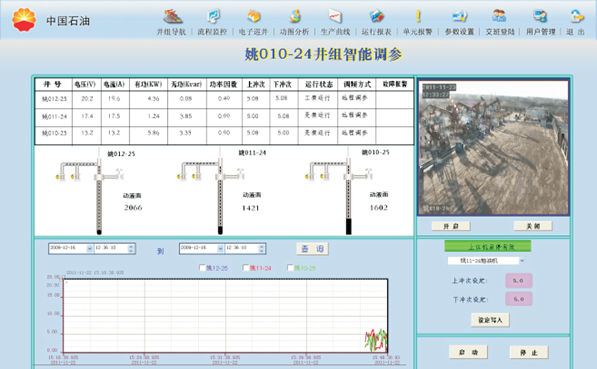
Task: Open the 单元报警 unit alarm icon
Action: (418, 16)
